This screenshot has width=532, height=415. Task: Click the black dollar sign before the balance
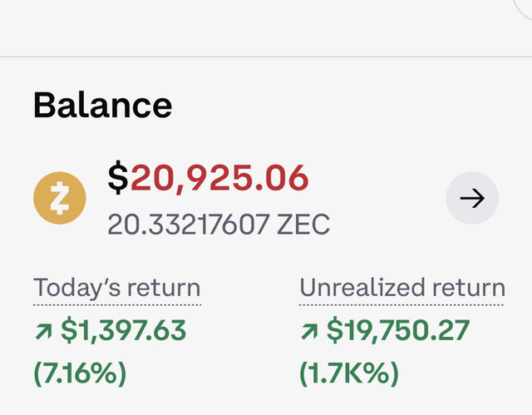coord(118,177)
